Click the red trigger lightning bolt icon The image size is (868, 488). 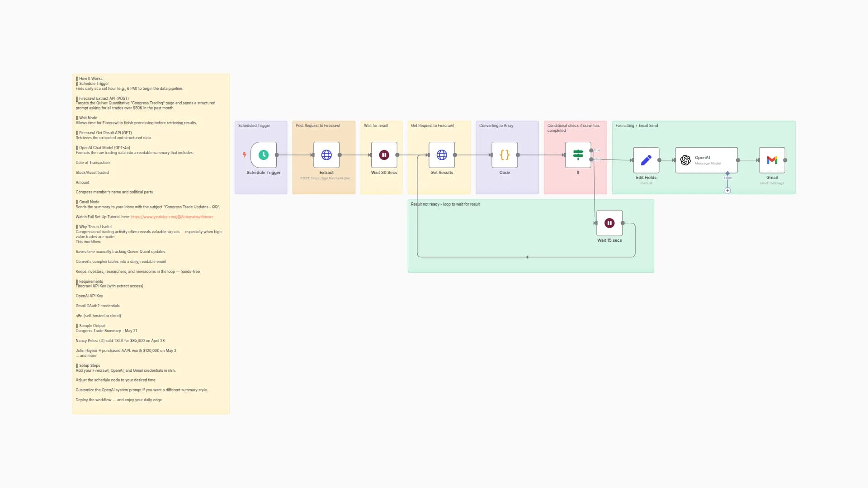[245, 155]
